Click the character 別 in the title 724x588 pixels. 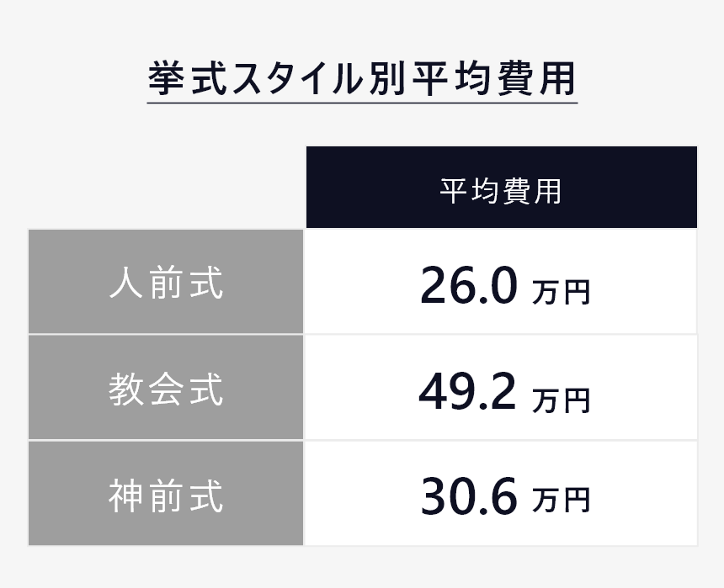tap(387, 78)
